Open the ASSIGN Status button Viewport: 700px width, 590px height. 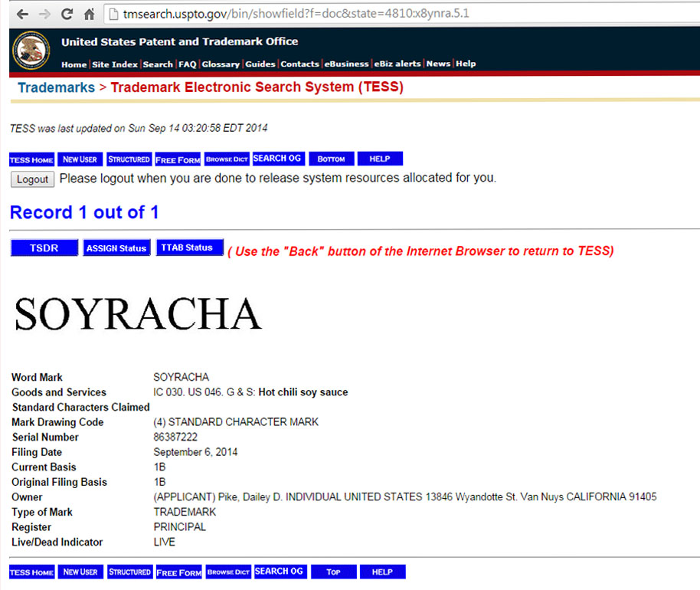[116, 248]
